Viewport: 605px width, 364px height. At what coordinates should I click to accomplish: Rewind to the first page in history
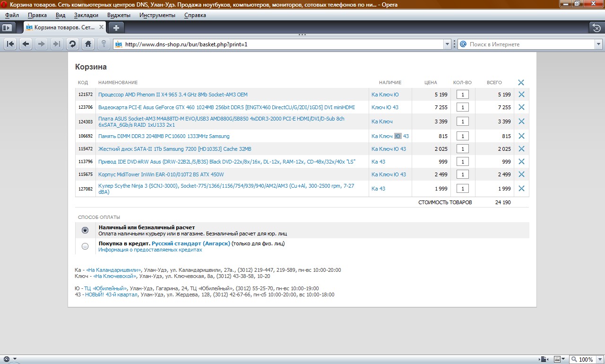click(10, 44)
